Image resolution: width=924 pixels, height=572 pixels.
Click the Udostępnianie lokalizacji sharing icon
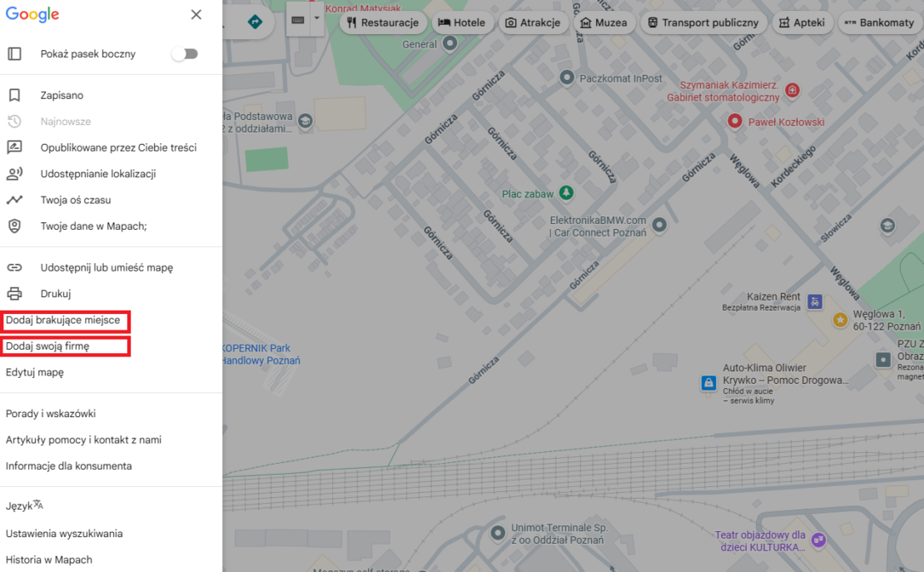pyautogui.click(x=14, y=173)
